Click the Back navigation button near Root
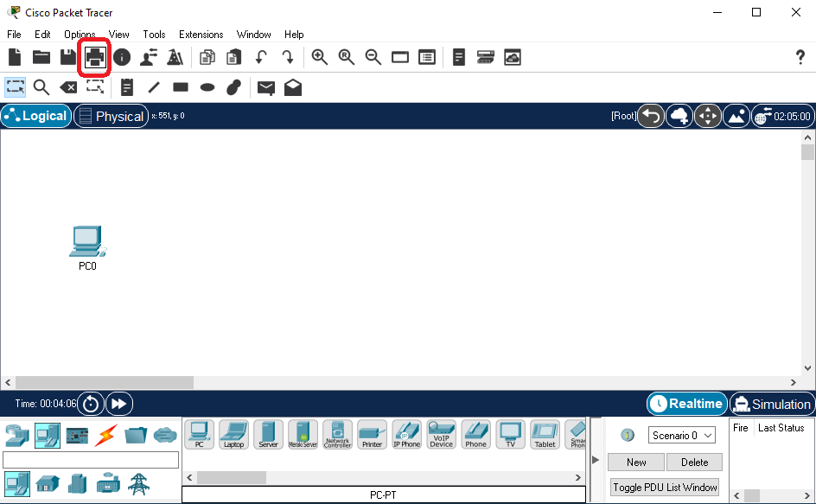This screenshot has height=504, width=816. [x=651, y=116]
